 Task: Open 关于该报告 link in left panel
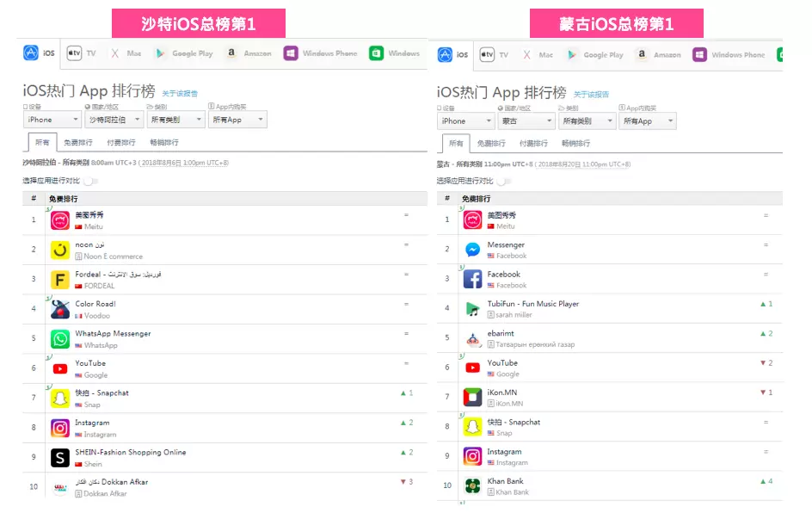click(x=180, y=93)
